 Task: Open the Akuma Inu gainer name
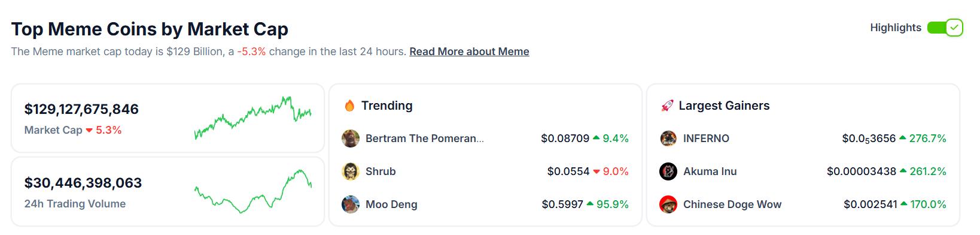[x=710, y=171]
